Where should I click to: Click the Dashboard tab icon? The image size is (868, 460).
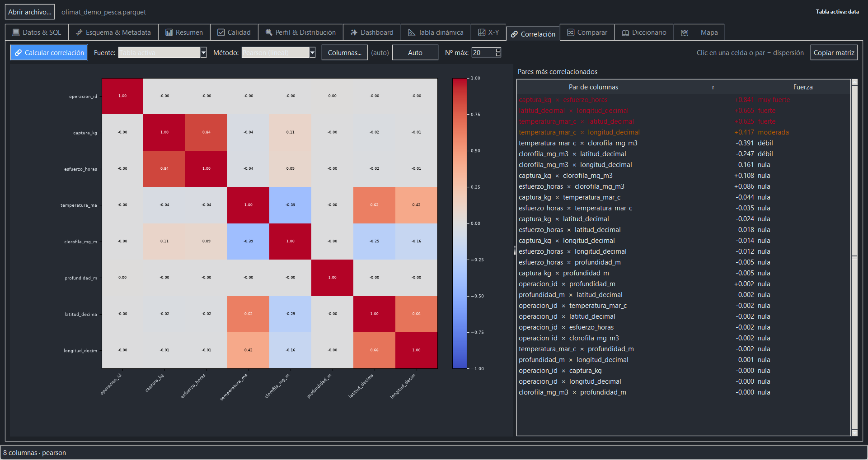tap(354, 33)
